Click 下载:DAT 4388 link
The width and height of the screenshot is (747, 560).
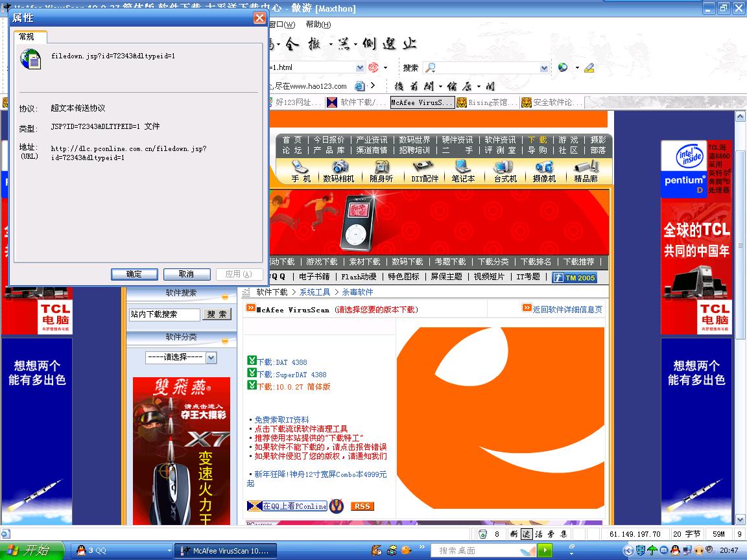tap(282, 362)
